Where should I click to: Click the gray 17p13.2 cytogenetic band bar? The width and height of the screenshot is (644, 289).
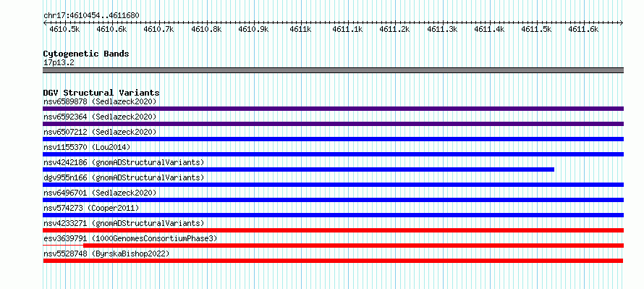point(333,70)
